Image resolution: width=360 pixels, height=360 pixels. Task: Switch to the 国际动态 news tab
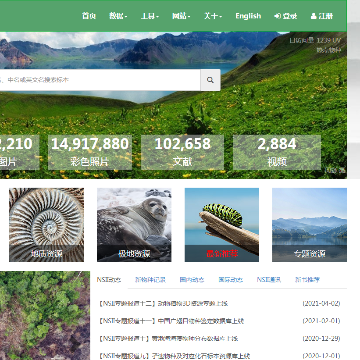tap(231, 280)
